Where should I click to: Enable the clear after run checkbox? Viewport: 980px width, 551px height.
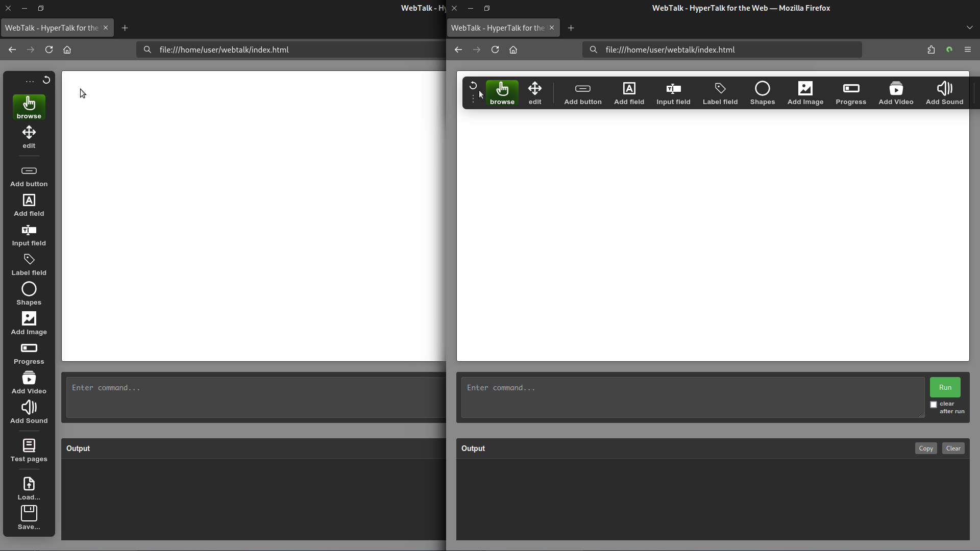[934, 405]
